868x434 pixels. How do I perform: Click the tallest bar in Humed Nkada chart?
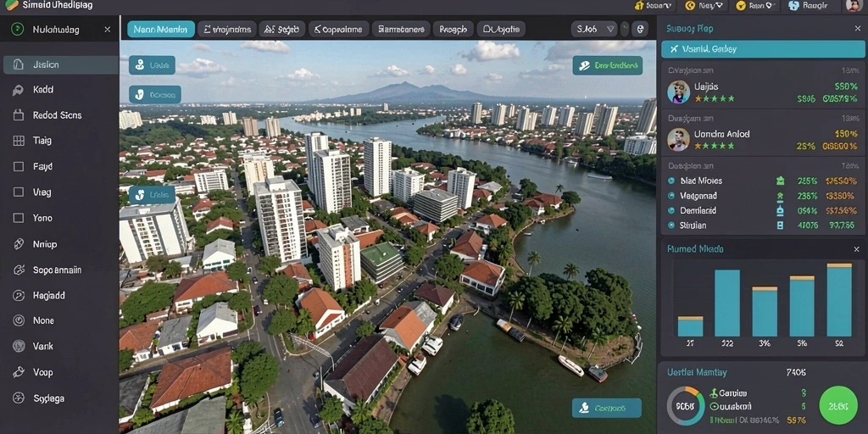(839, 300)
